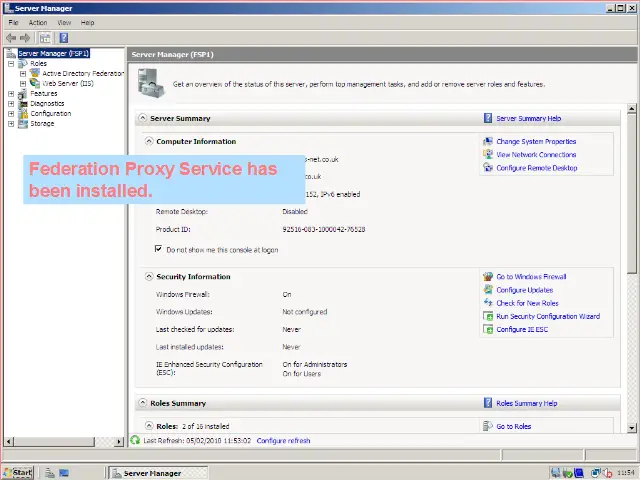Click the Change System Properties icon

coord(488,142)
